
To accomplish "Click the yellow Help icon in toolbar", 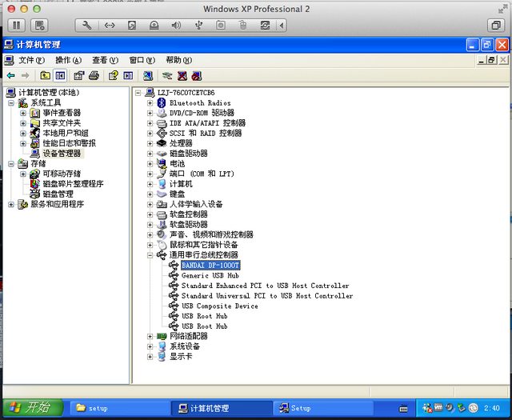I will [x=114, y=76].
